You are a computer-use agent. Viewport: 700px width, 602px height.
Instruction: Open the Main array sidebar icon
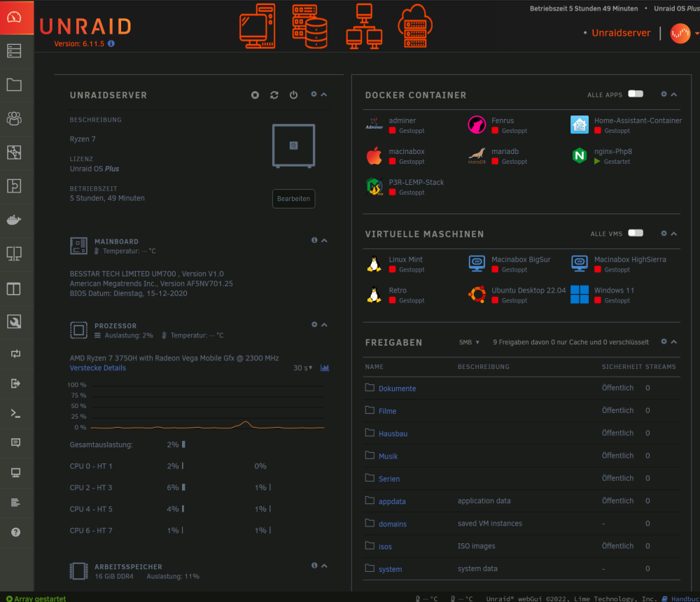pos(14,51)
